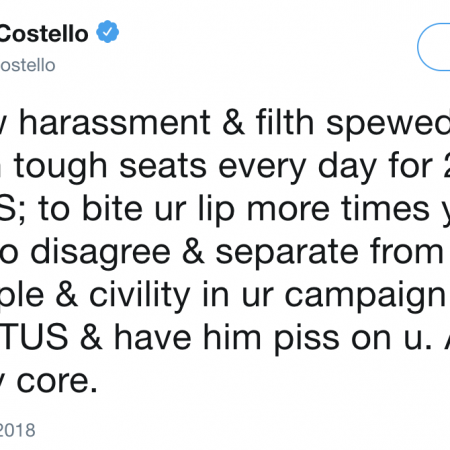Image resolution: width=450 pixels, height=450 pixels.
Task: Open the Costello display name profile link
Action: click(x=44, y=34)
